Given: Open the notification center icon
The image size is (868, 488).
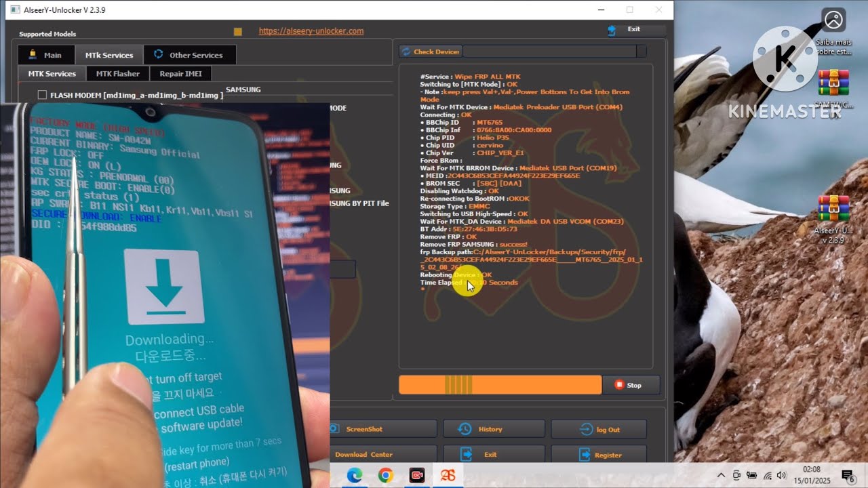Looking at the screenshot, I should click(x=847, y=476).
